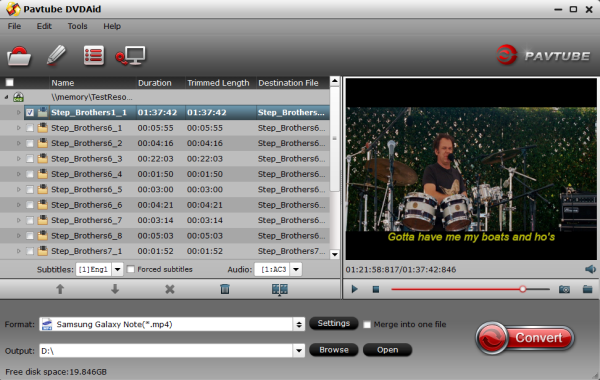Screen dimensions: 600x380
Task: Click the Settings button
Action: [x=334, y=323]
